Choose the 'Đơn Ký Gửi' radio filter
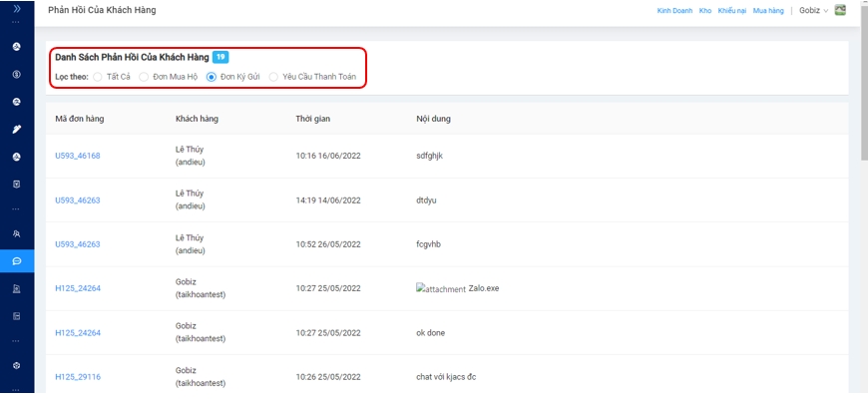 click(211, 76)
